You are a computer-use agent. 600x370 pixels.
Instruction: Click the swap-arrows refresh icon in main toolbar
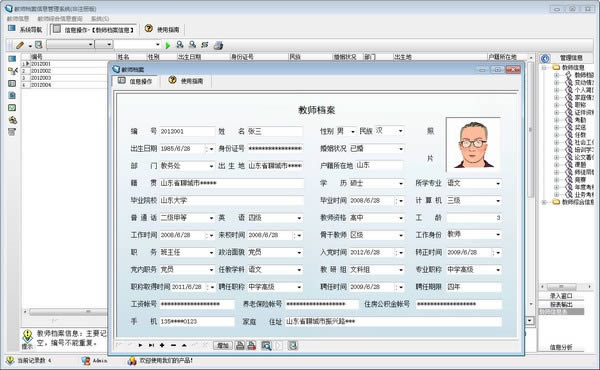click(x=205, y=45)
